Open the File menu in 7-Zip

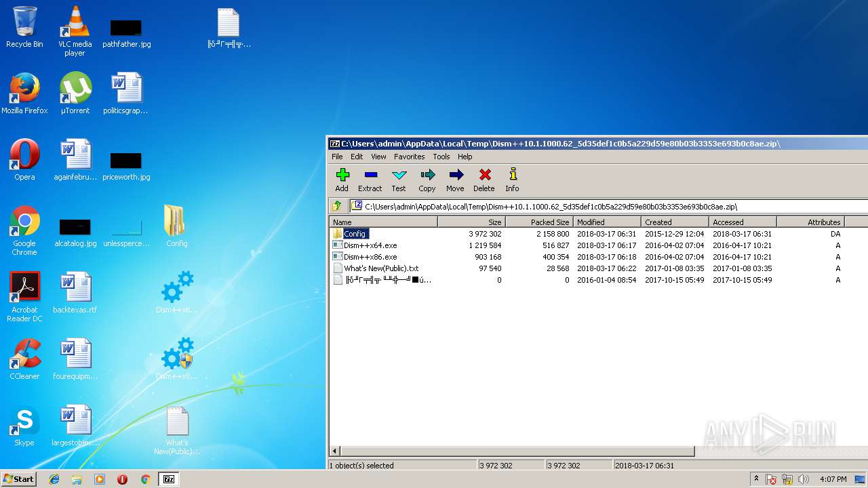pos(337,157)
